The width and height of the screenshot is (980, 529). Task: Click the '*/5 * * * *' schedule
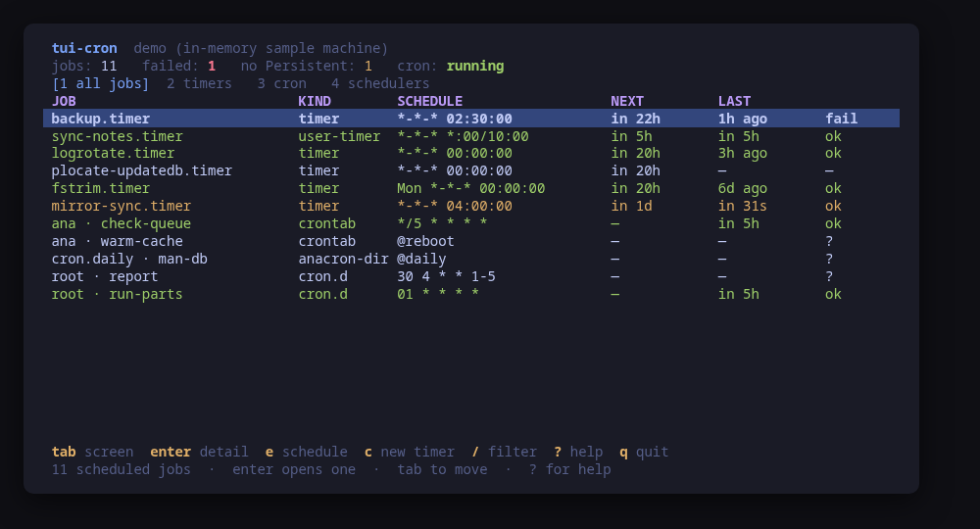tap(442, 223)
